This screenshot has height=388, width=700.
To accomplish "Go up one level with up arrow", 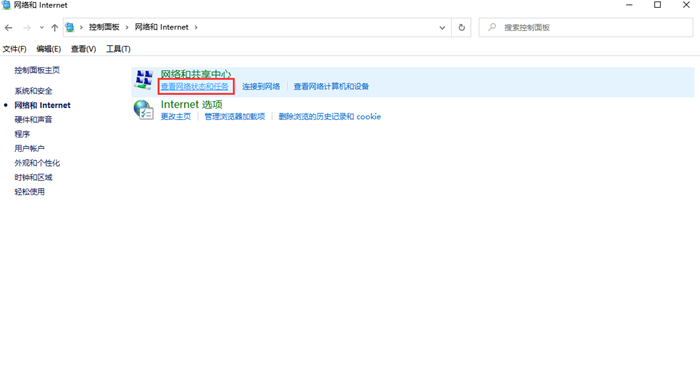I will [x=54, y=28].
